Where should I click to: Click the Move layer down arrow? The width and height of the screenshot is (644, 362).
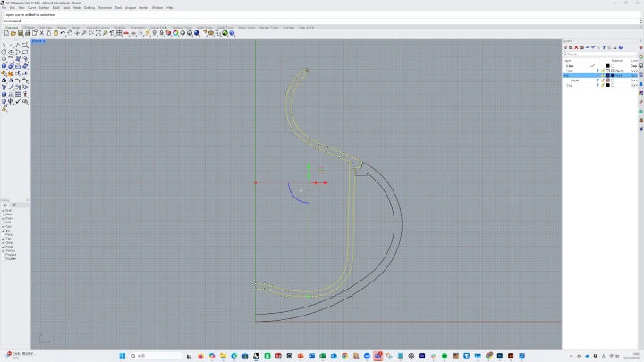pyautogui.click(x=593, y=47)
